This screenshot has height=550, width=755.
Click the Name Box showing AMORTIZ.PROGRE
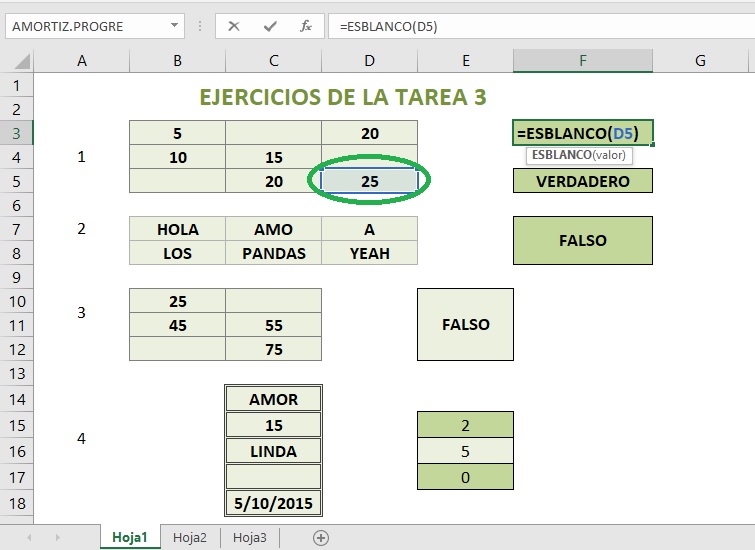85,26
